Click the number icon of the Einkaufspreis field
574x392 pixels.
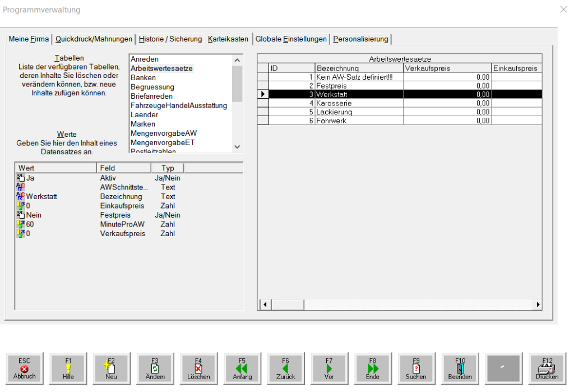[21, 205]
